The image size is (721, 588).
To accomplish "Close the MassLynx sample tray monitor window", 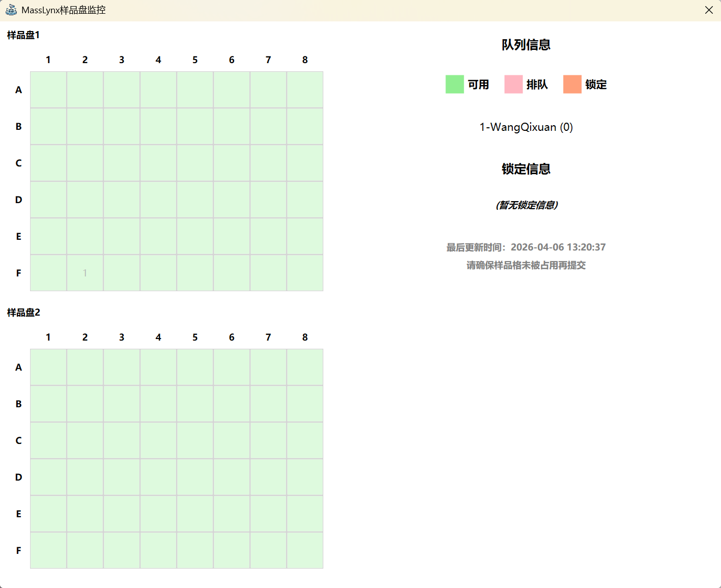I will coord(708,10).
